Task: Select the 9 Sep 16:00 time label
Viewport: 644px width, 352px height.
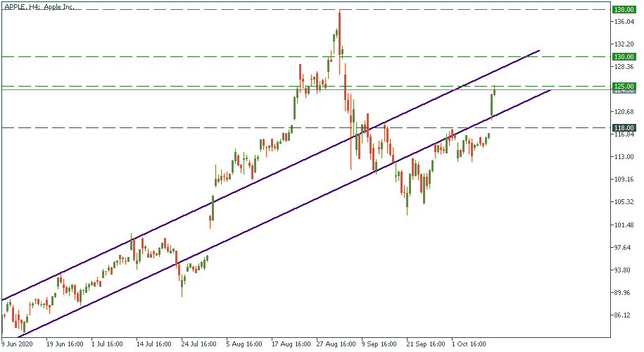Action: coord(381,345)
